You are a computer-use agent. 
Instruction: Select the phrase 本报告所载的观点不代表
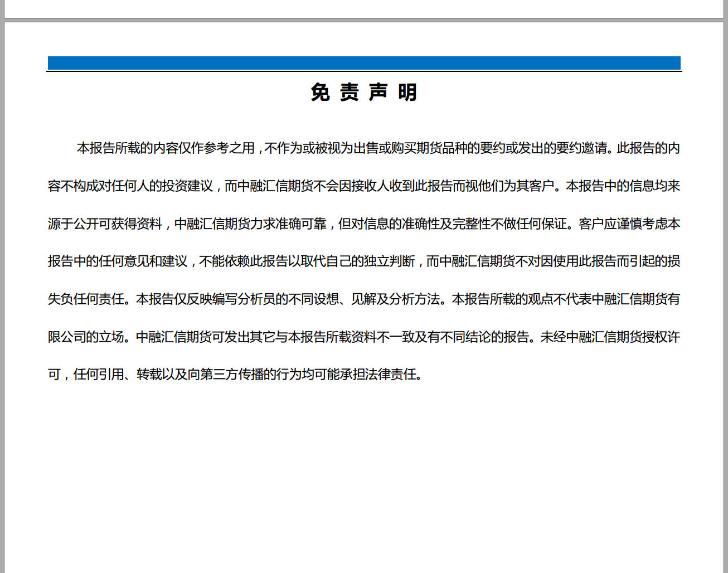pos(522,299)
